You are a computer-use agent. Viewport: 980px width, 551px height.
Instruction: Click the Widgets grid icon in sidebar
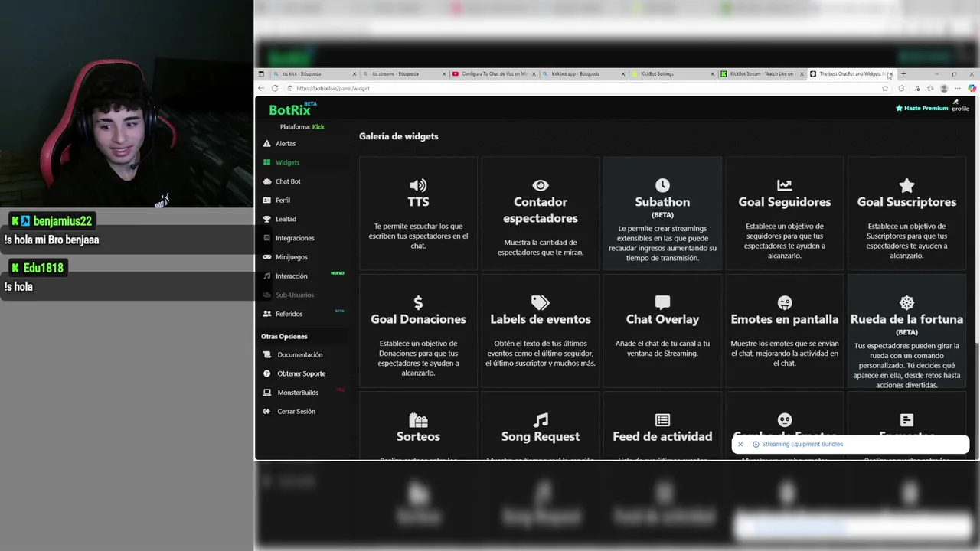[266, 162]
